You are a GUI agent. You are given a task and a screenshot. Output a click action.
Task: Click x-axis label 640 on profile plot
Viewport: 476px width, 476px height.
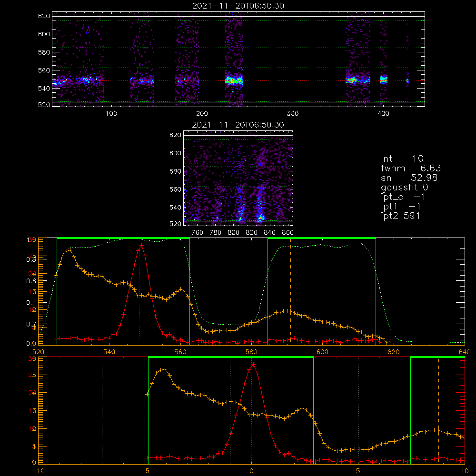pos(465,352)
